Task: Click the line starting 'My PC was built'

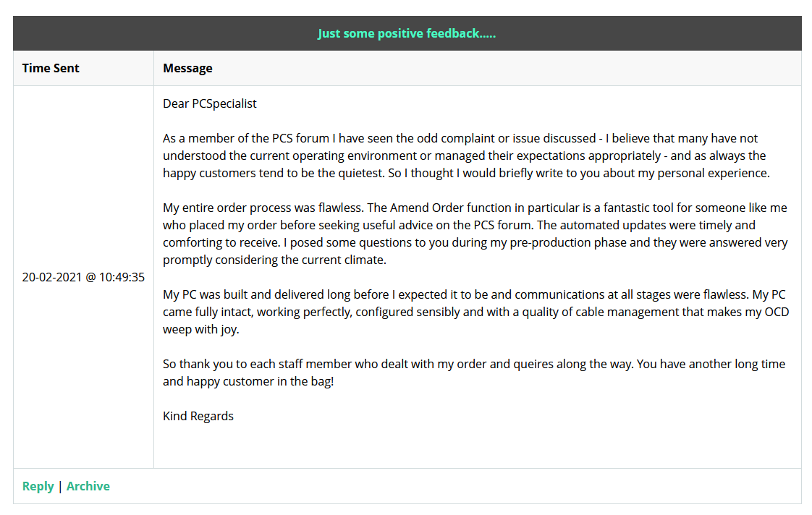Action: [474, 294]
